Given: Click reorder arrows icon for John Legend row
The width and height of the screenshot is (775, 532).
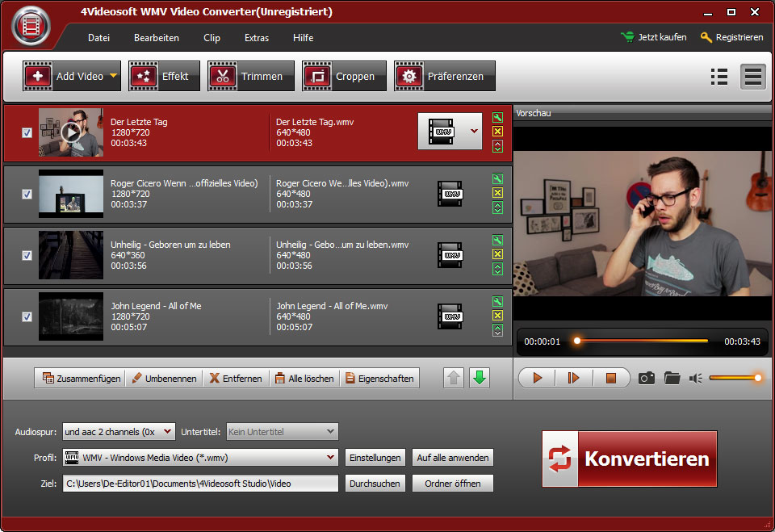Looking at the screenshot, I should coord(498,330).
